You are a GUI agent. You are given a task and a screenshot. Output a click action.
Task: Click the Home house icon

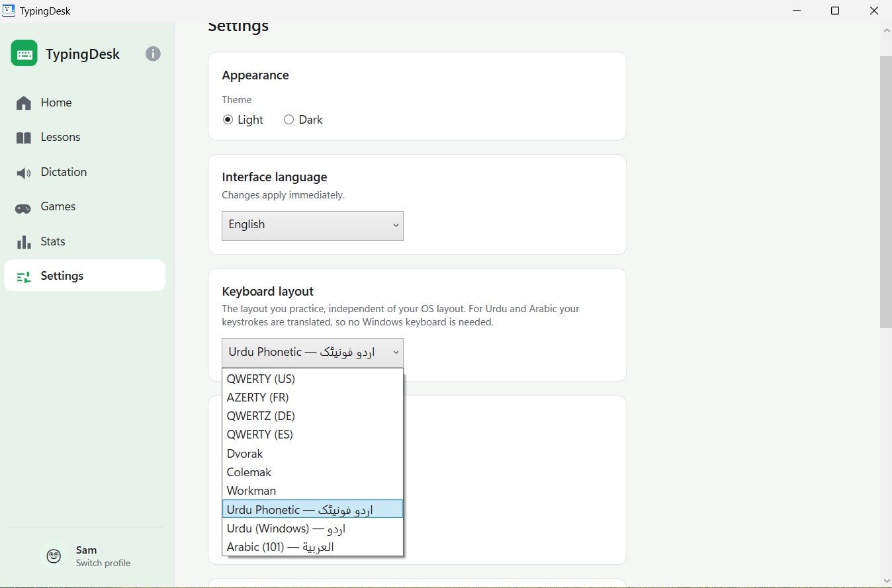tap(24, 103)
